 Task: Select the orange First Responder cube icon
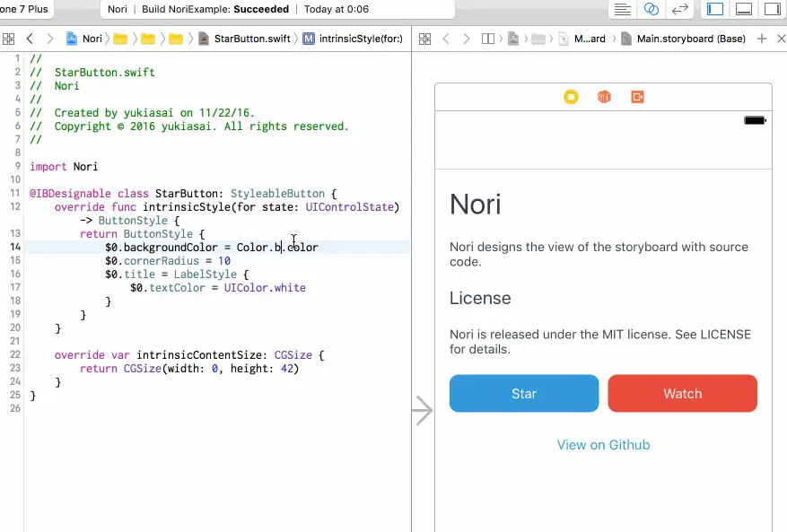click(x=604, y=97)
